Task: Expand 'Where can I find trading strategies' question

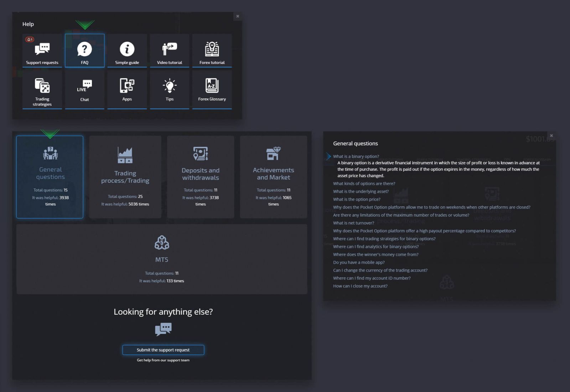Action: pos(384,239)
